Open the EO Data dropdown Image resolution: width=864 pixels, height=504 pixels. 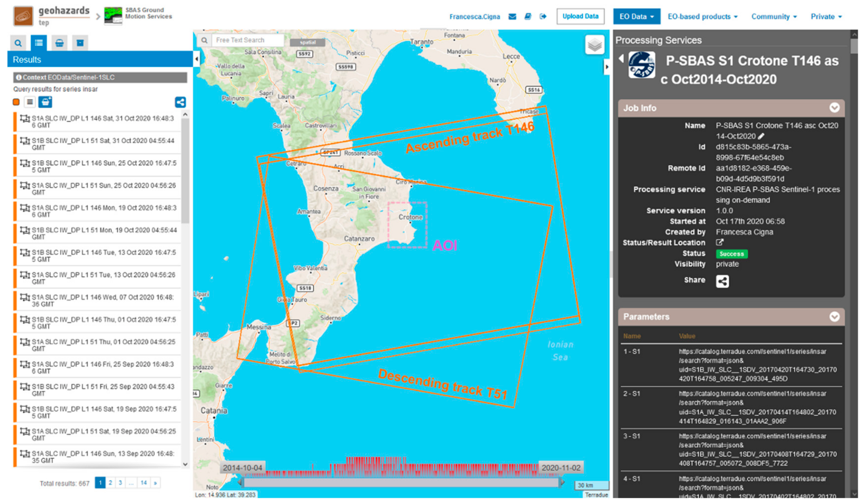636,16
